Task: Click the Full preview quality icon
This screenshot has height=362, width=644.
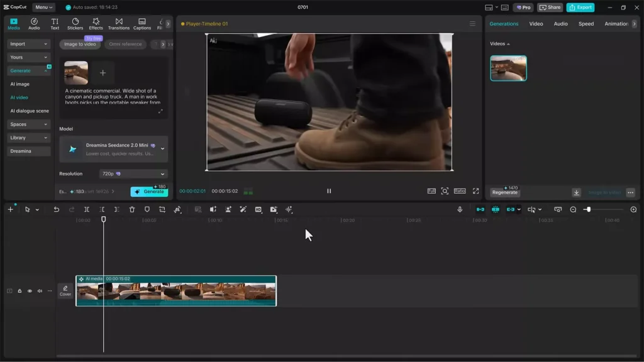Action: point(431,191)
